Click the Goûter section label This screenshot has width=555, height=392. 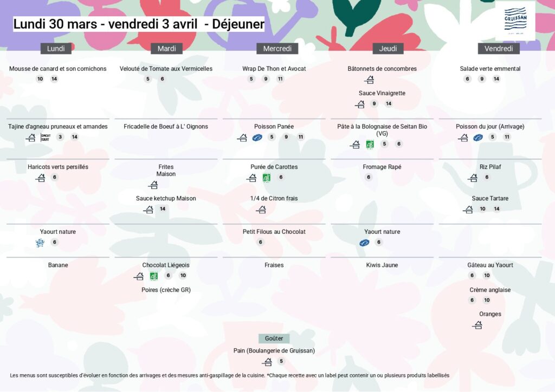[274, 338]
